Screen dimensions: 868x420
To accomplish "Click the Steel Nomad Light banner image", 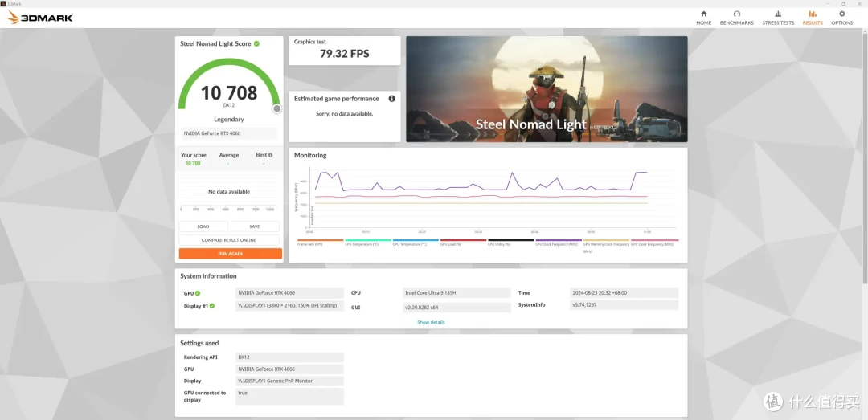I will pyautogui.click(x=547, y=89).
